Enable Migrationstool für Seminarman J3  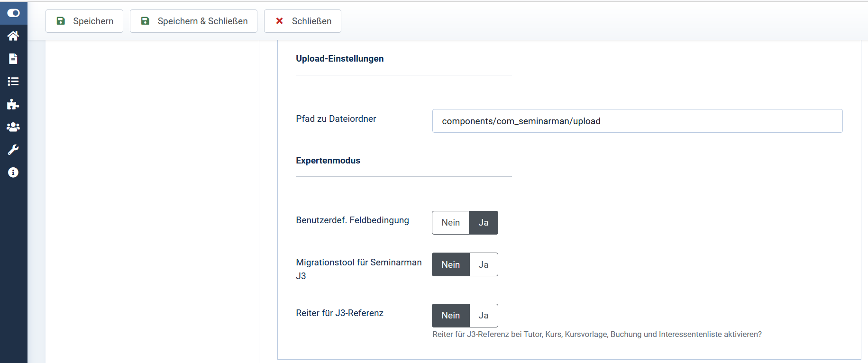(x=484, y=264)
